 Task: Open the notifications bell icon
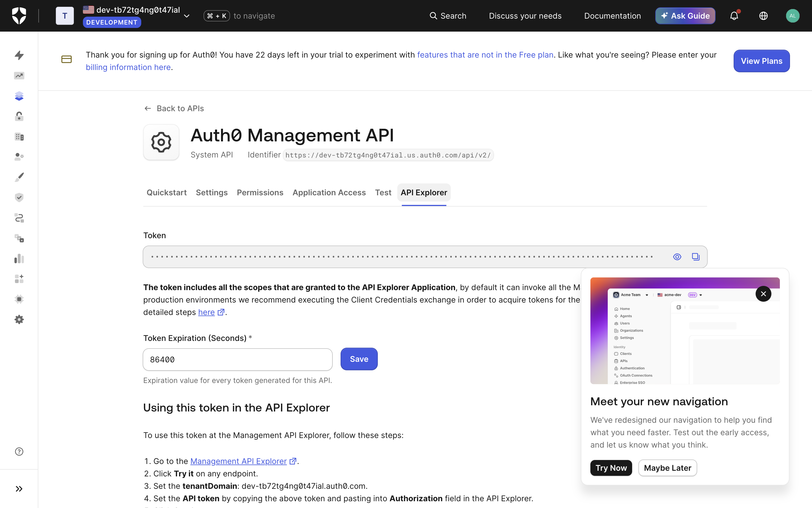(x=734, y=16)
